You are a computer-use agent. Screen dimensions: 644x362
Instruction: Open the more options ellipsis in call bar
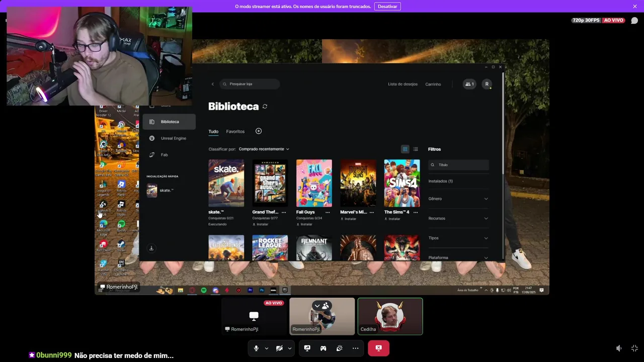(355, 348)
